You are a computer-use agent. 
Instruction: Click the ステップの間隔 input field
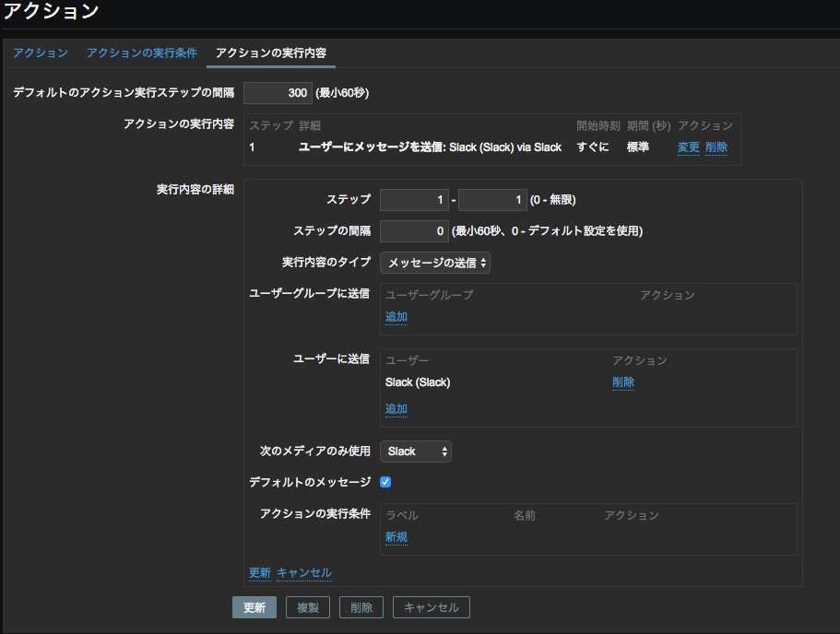(414, 231)
